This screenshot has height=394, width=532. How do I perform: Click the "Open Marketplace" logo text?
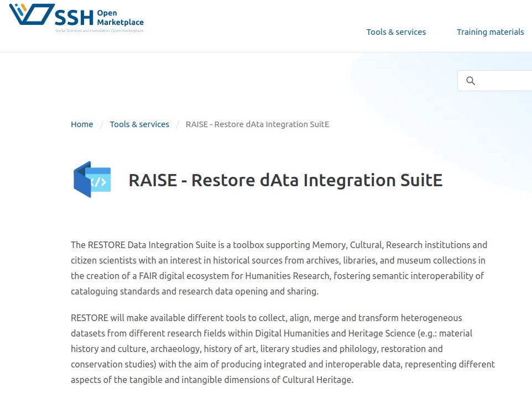coord(120,18)
